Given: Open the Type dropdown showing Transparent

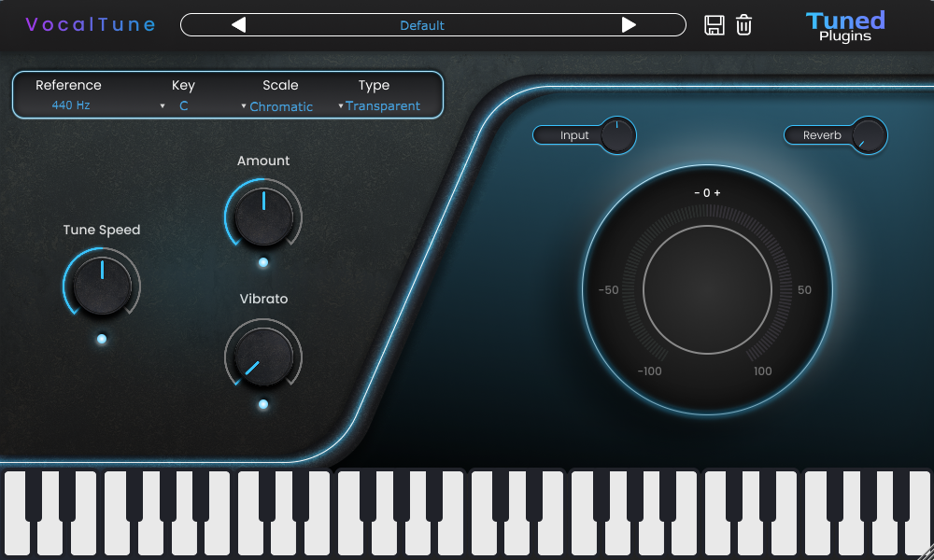Looking at the screenshot, I should click(x=382, y=106).
